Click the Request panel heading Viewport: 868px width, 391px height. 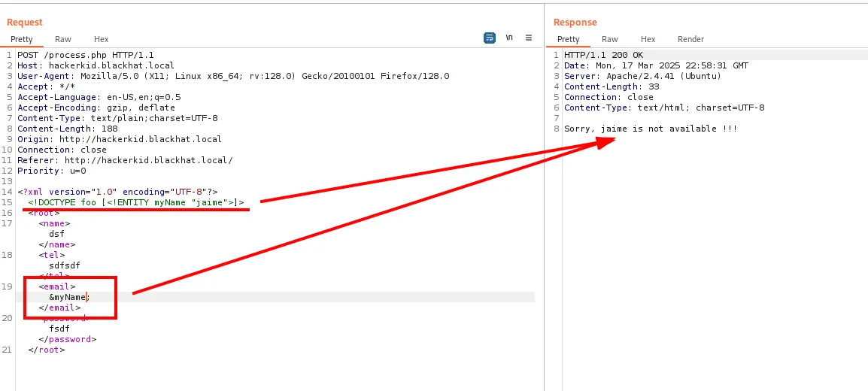pyautogui.click(x=24, y=22)
